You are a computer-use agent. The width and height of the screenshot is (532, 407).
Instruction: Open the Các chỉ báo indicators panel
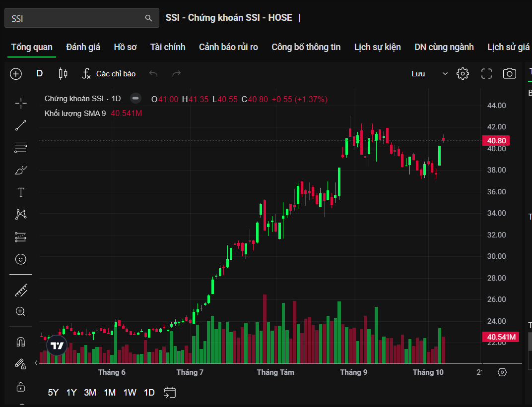pyautogui.click(x=109, y=74)
